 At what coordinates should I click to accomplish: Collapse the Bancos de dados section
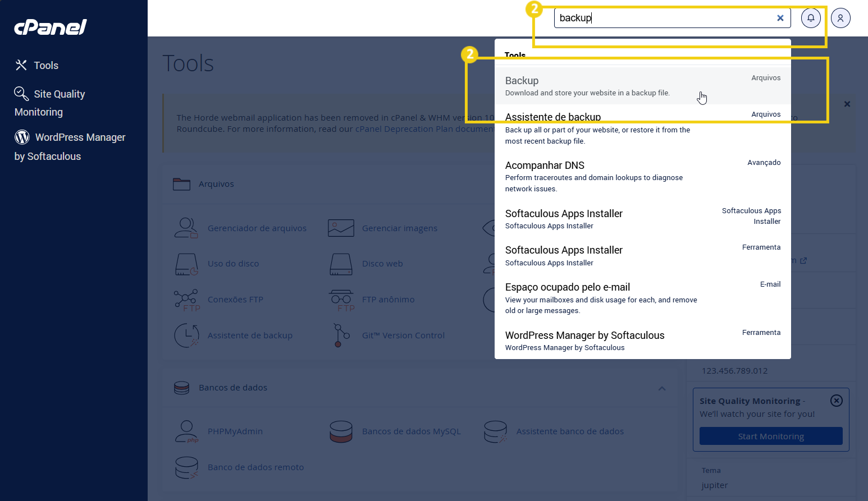(662, 388)
